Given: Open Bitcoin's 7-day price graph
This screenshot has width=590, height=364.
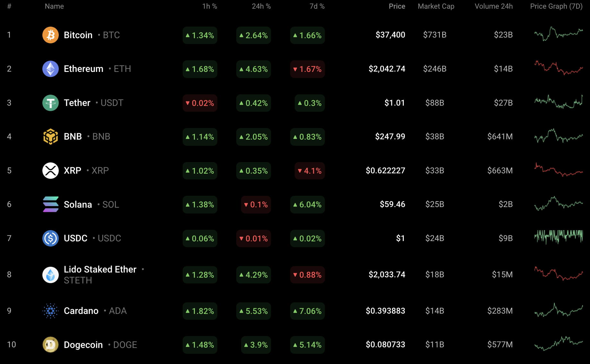Looking at the screenshot, I should click(558, 34).
